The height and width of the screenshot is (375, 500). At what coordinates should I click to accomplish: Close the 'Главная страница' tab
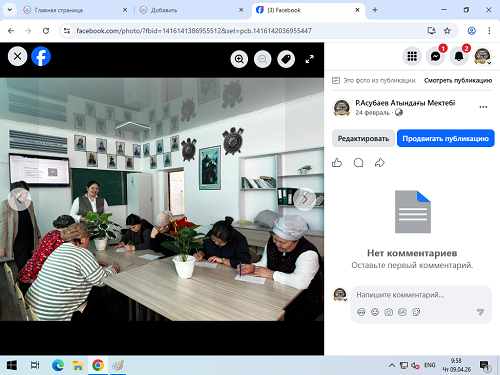(125, 10)
